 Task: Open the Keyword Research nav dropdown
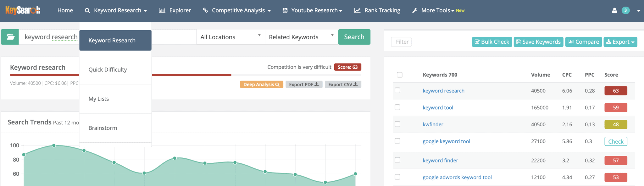(x=116, y=10)
